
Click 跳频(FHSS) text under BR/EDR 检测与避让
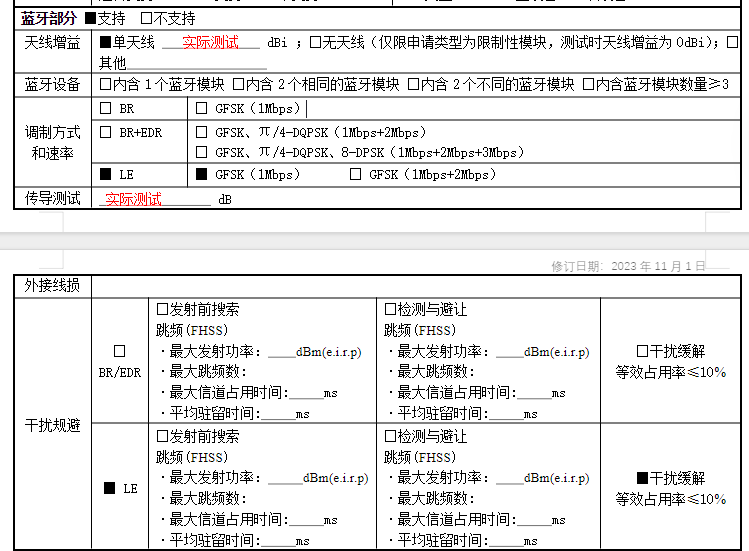click(420, 330)
